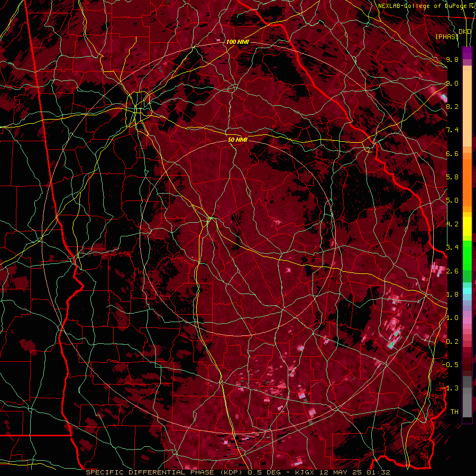Screen dimensions: 476x476
Task: Click the '9.8' color scale value
Action: [x=452, y=59]
